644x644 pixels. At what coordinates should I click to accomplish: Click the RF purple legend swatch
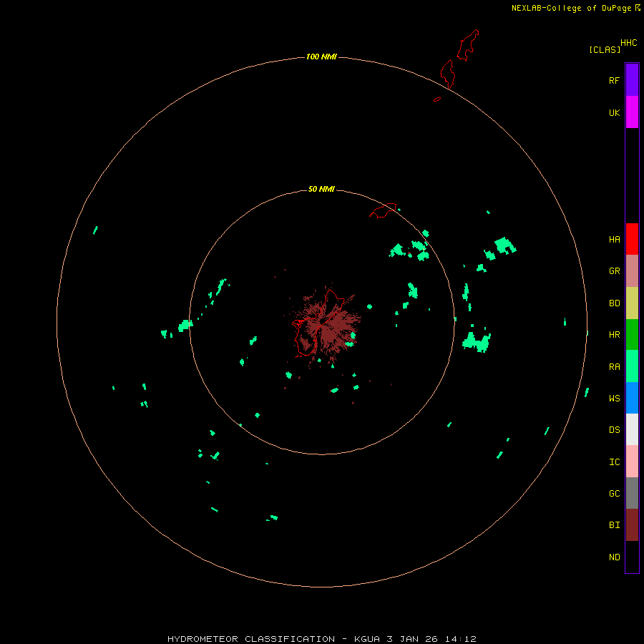point(632,80)
